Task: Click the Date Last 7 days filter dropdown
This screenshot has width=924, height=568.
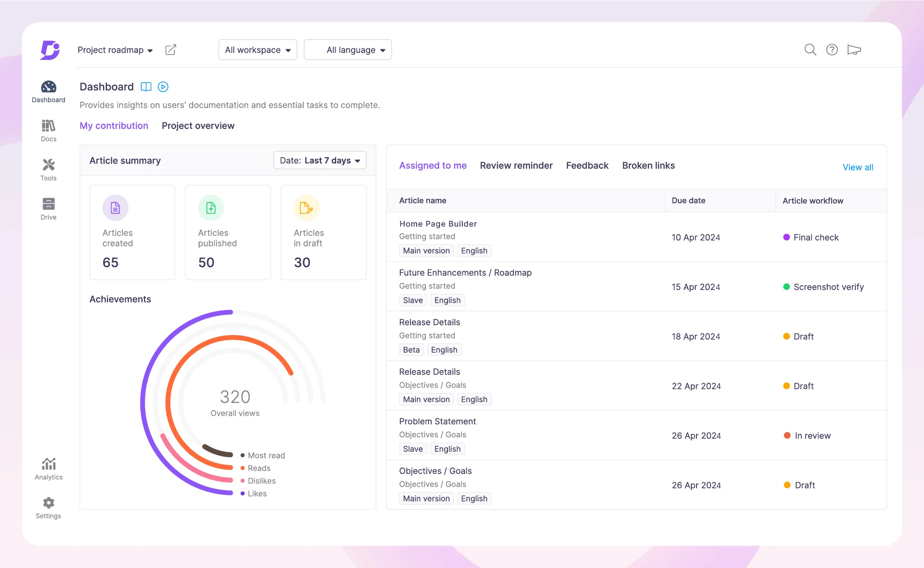Action: point(319,160)
